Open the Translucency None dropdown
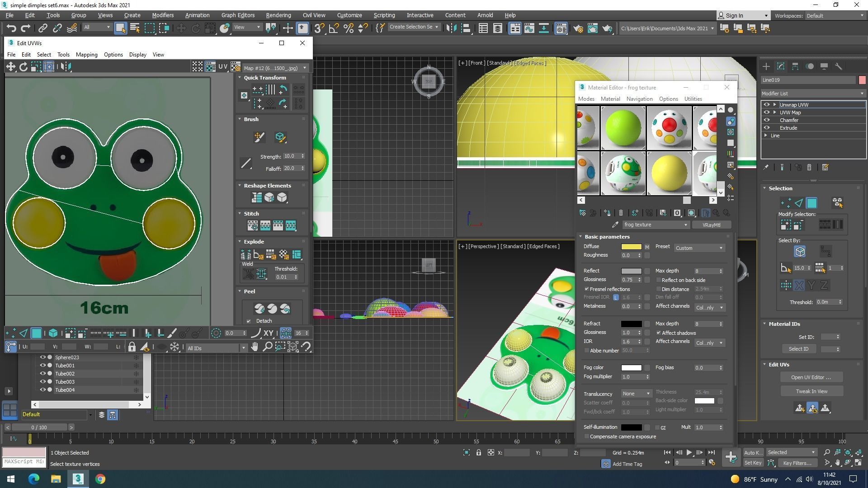Image resolution: width=868 pixels, height=488 pixels. click(636, 394)
